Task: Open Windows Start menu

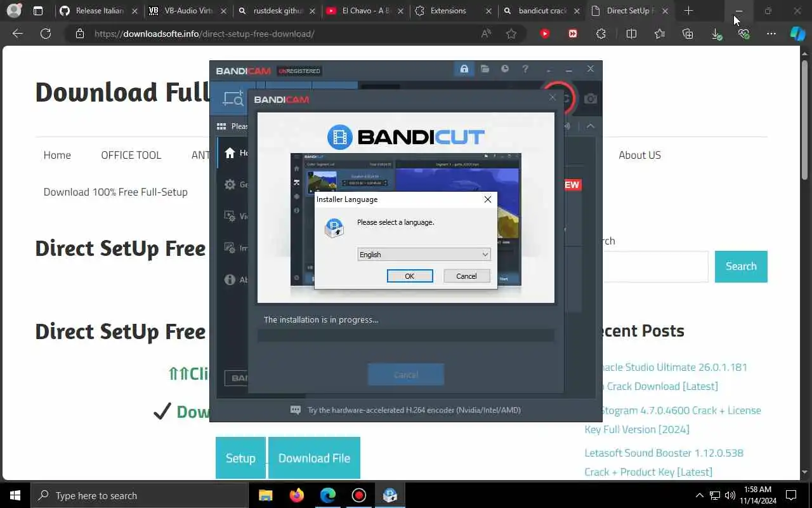Action: pos(15,495)
